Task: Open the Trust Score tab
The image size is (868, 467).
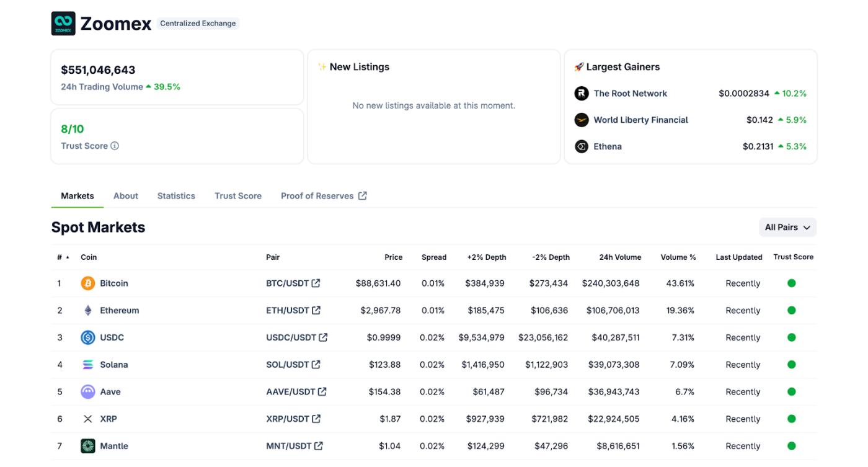Action: pos(238,196)
